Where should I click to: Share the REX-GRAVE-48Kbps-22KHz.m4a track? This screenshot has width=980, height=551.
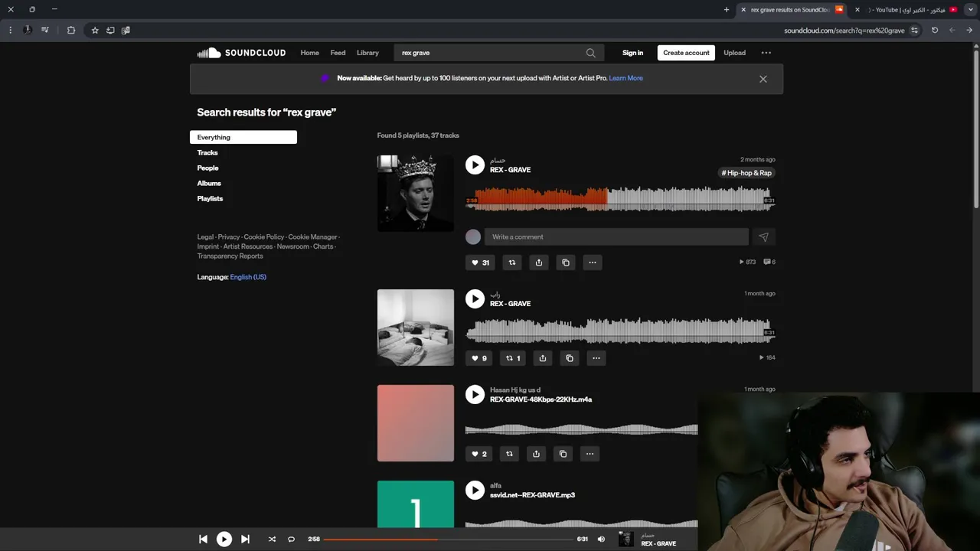click(x=536, y=454)
